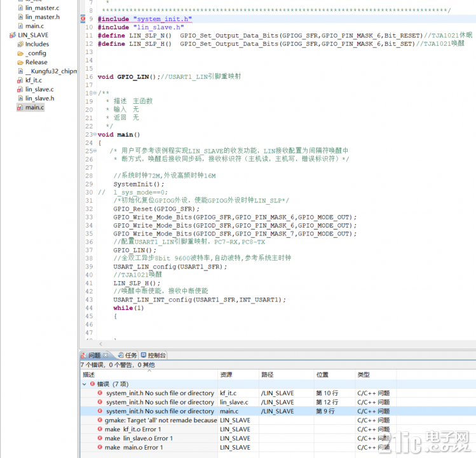Viewport: 476px width, 458px height.
Task: Click the LIN_SLAVE project icon
Action: point(13,35)
